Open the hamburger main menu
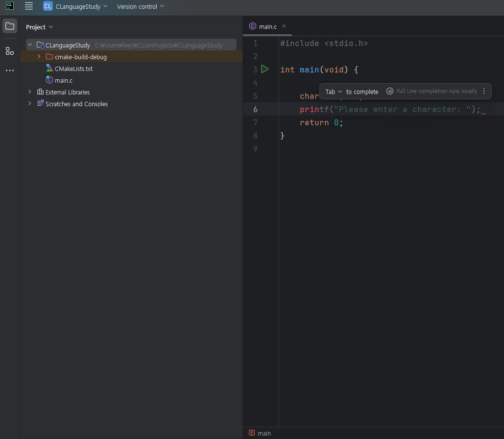This screenshot has height=439, width=504. coord(29,6)
